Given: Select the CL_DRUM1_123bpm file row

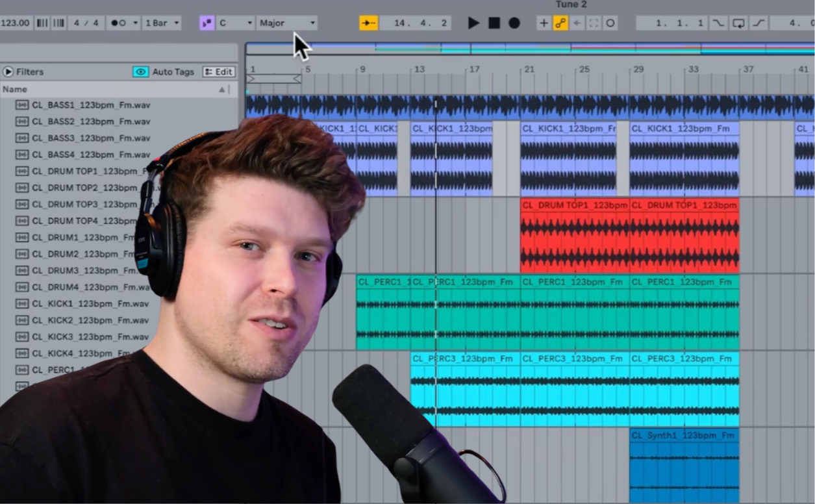Looking at the screenshot, I should 75,237.
